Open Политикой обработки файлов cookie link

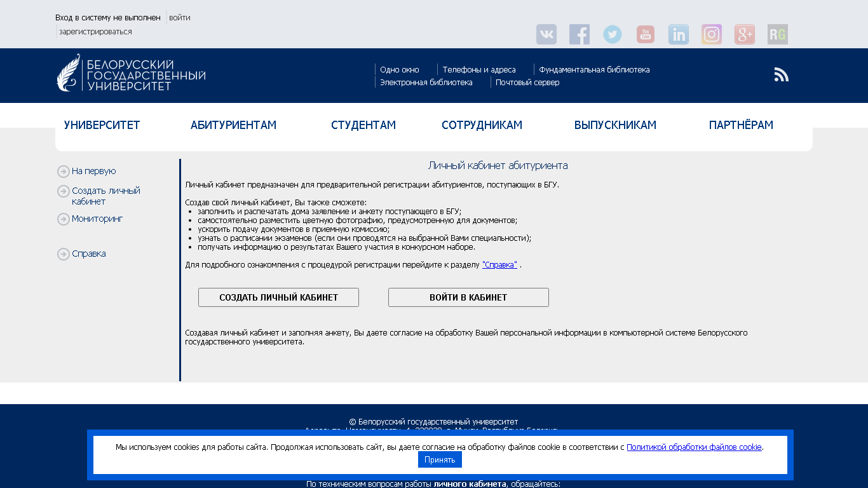point(694,447)
